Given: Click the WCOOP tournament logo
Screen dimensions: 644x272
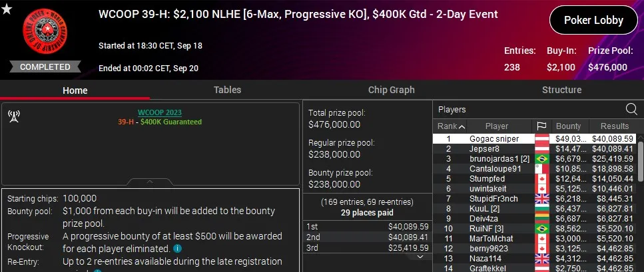Looking at the screenshot, I should tap(45, 32).
